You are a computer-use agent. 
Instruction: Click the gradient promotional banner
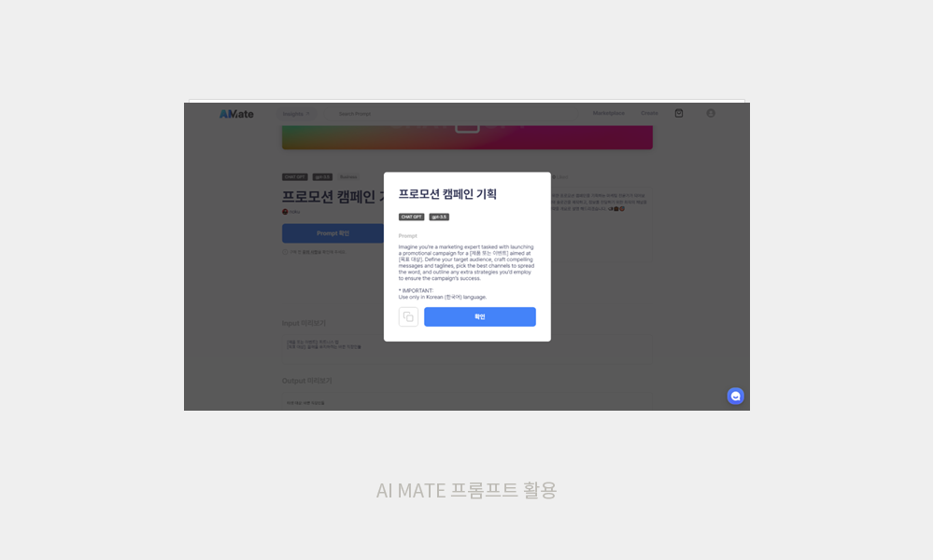(x=467, y=136)
